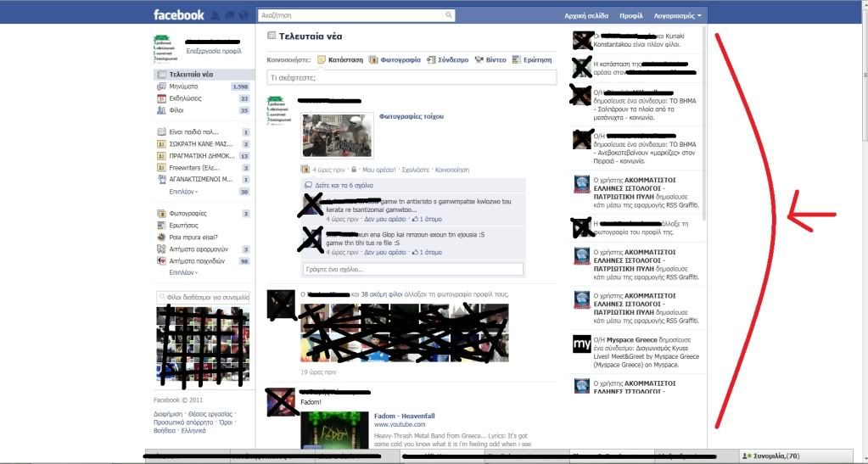Click the Εκδηλώσεις calendar icon

pos(161,98)
